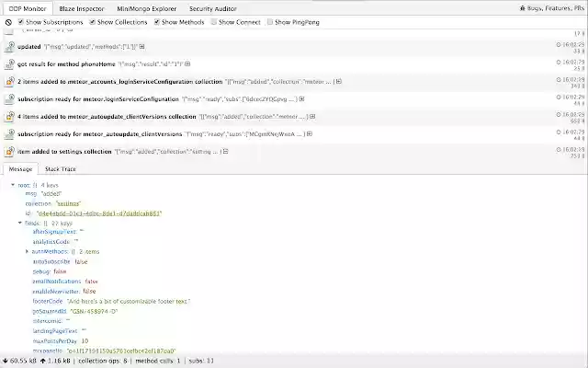The height and width of the screenshot is (368, 588).
Task: Enable the Show Connect checkbox
Action: tap(214, 22)
